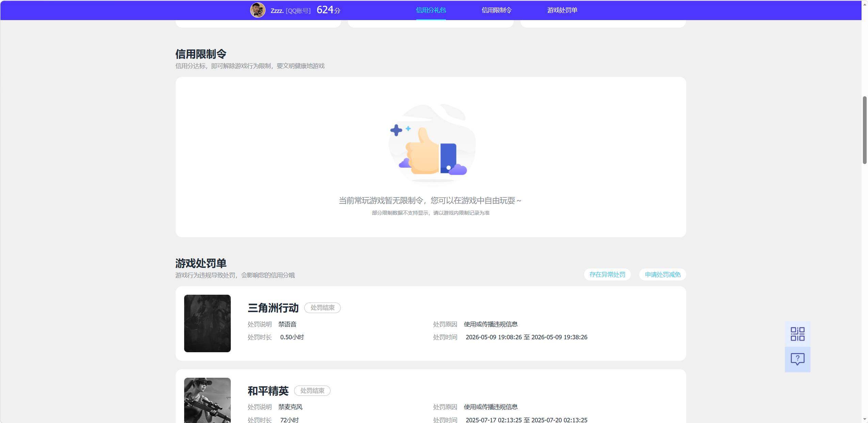Click the vertical scrollbar thumb

tap(865, 130)
